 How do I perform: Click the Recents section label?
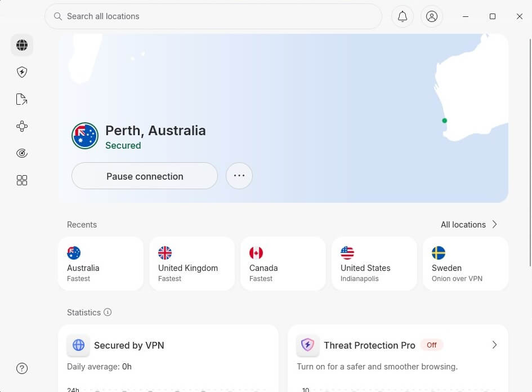point(82,225)
